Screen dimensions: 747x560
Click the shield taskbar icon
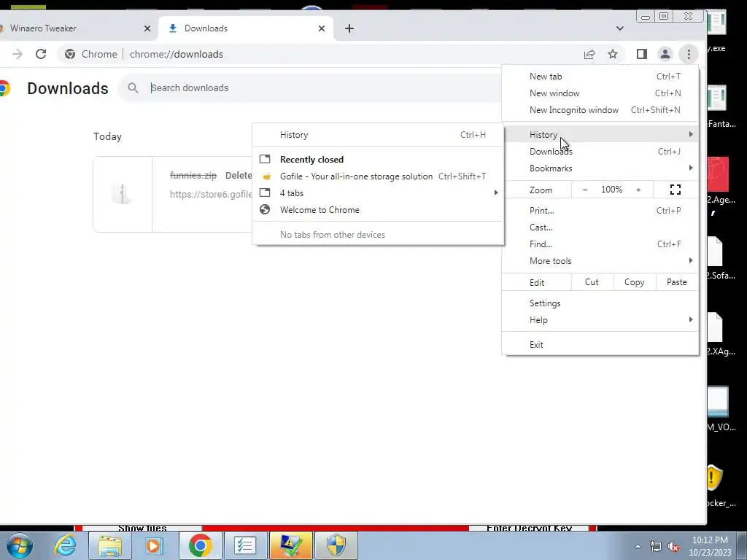pyautogui.click(x=336, y=545)
